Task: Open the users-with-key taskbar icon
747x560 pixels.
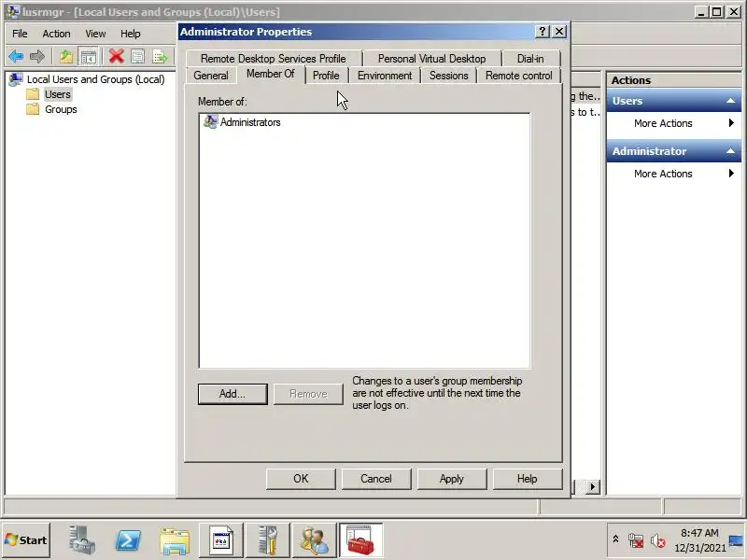Action: coord(315,540)
